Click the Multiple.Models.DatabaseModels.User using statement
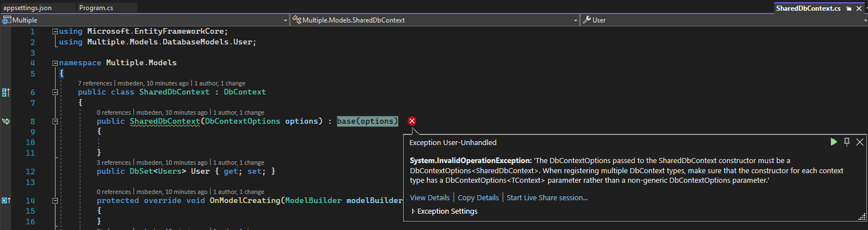This screenshot has height=230, width=868. pos(157,42)
